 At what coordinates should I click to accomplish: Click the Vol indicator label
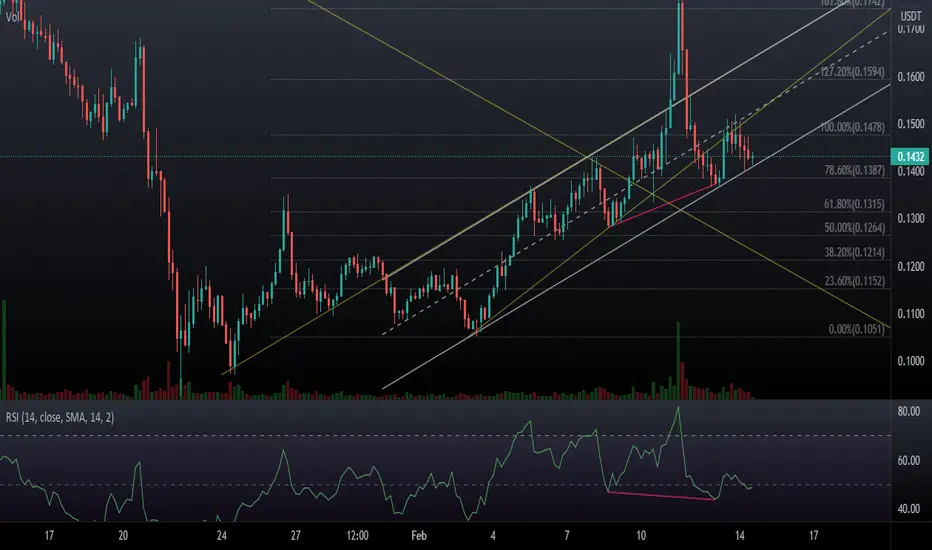tap(12, 17)
